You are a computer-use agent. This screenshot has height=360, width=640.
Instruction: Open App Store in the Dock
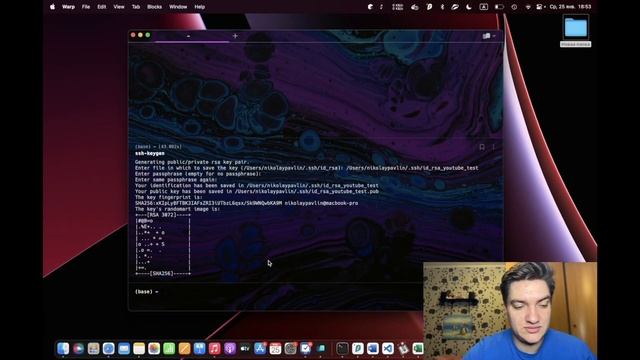260,348
